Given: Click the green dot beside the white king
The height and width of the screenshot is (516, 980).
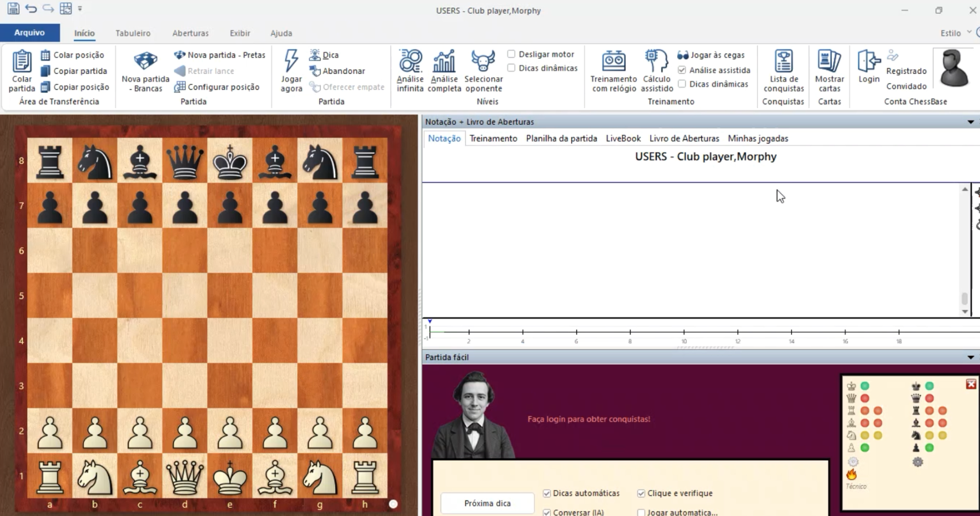Looking at the screenshot, I should tap(865, 386).
